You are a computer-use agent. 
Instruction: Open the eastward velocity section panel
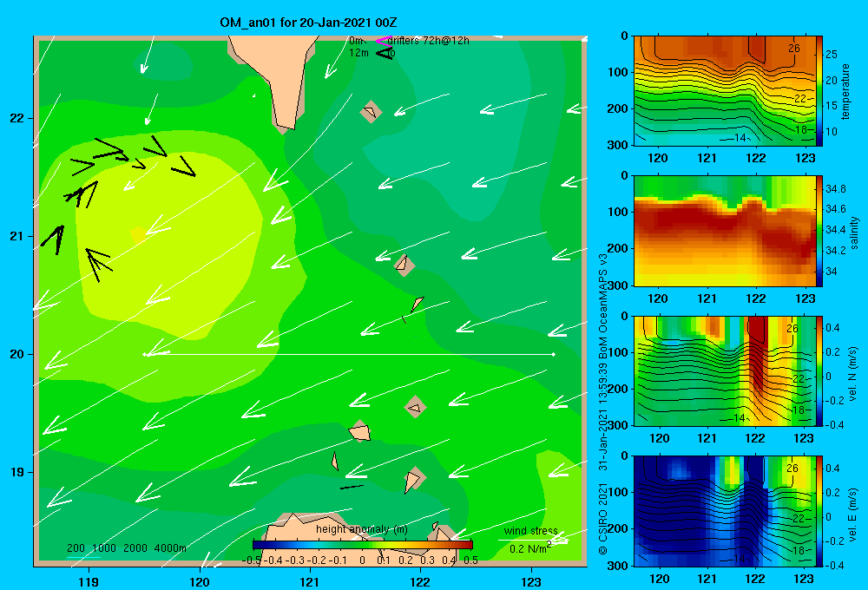point(725,511)
